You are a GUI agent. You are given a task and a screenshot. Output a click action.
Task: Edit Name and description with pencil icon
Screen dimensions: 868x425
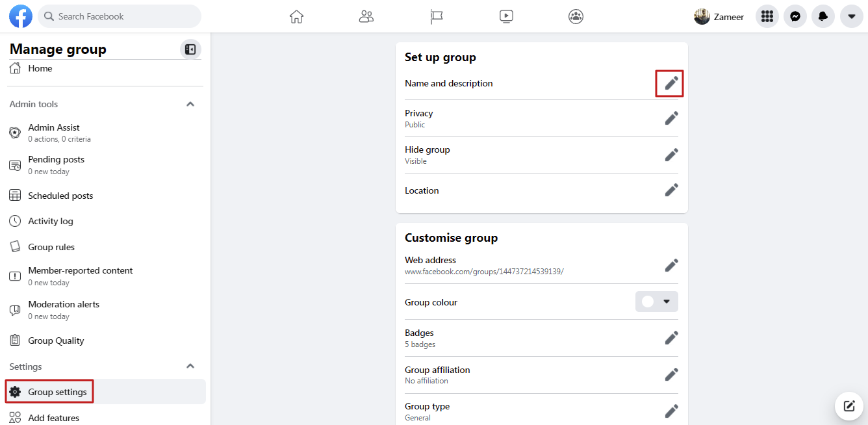click(x=671, y=83)
